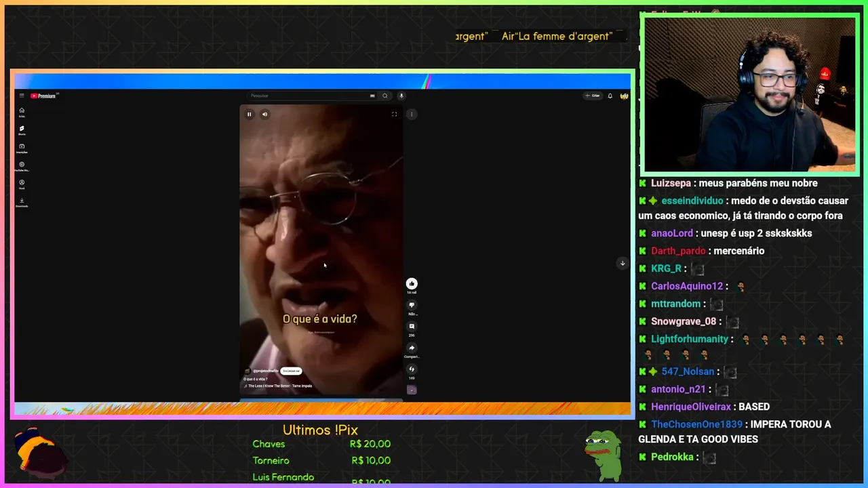Image resolution: width=868 pixels, height=488 pixels.
Task: Open the @projetocinefilo channel link
Action: [265, 371]
